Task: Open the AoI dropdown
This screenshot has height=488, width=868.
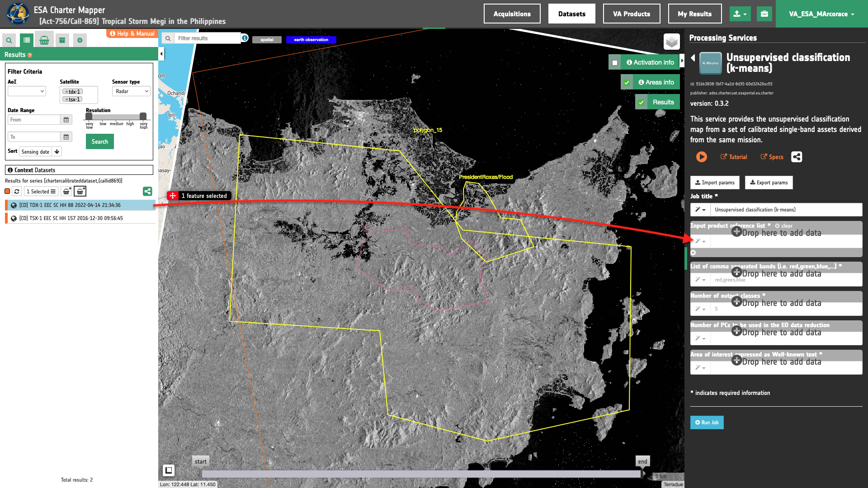Action: pyautogui.click(x=27, y=91)
